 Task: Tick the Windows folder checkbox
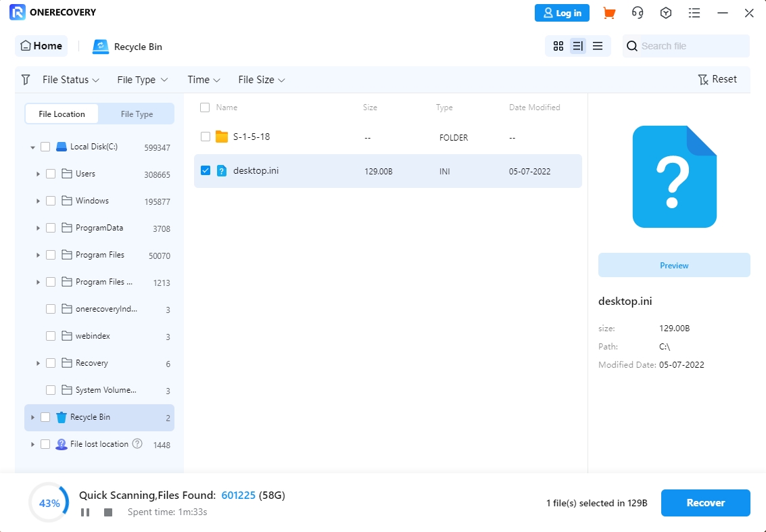pos(51,201)
